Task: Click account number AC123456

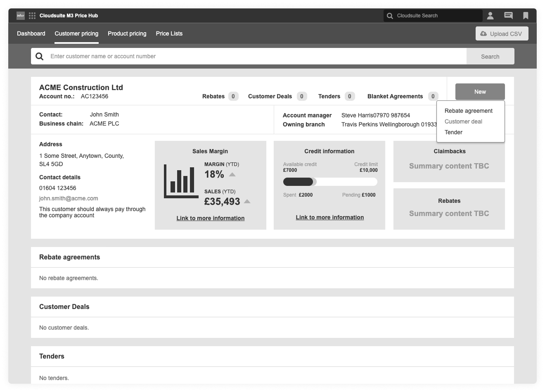Action: coord(95,96)
